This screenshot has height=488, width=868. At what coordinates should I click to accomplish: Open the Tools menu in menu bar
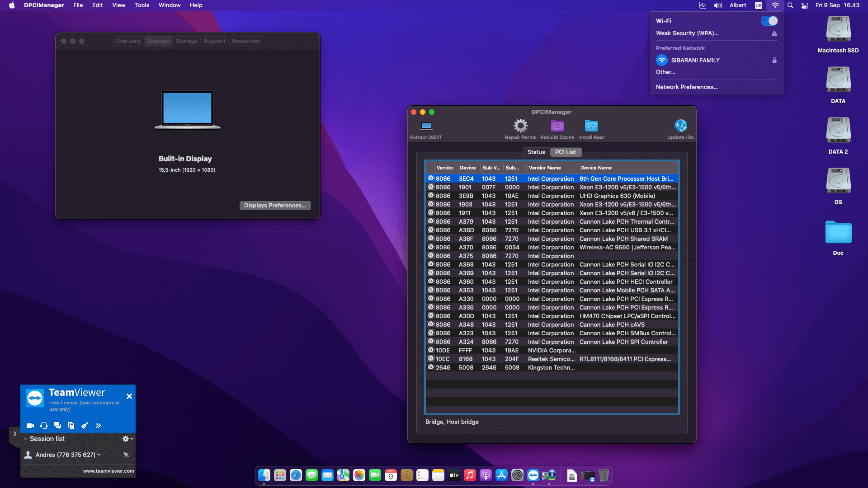click(x=142, y=5)
